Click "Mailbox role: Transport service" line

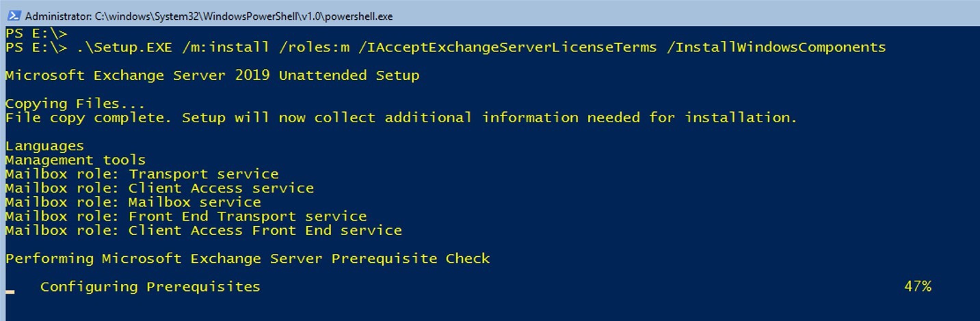click(x=142, y=174)
